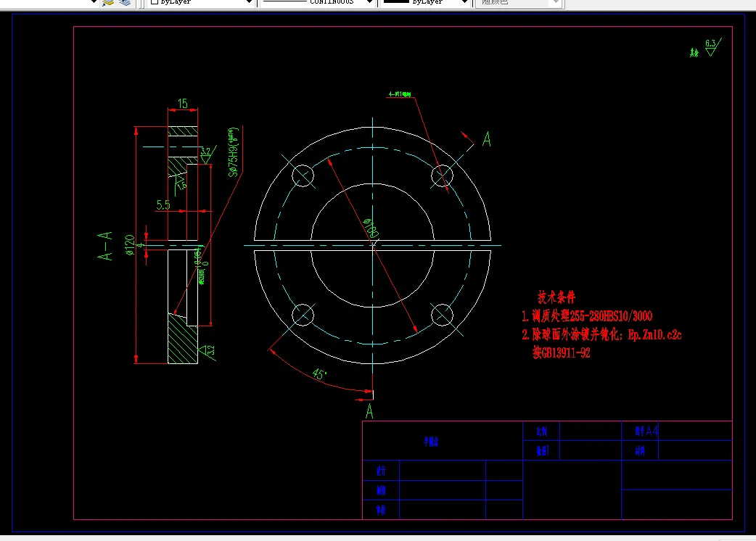Select the section arrow label A at upper right
Image resolution: width=756 pixels, height=541 pixels.
click(x=487, y=140)
